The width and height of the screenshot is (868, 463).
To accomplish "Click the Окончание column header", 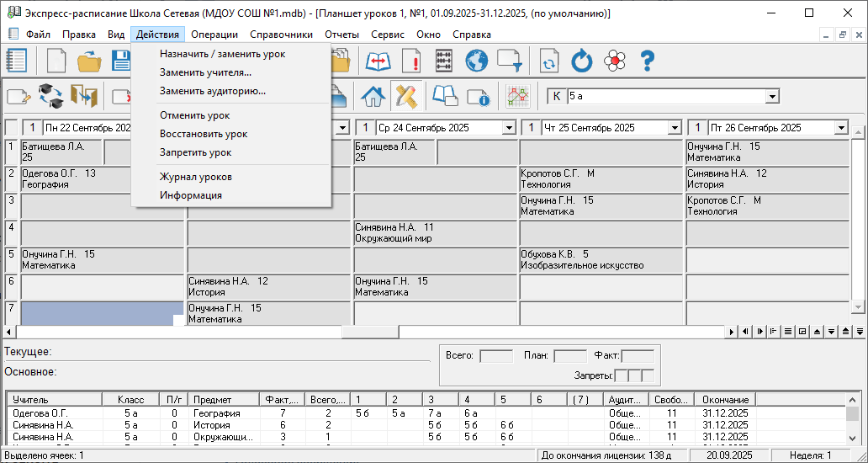I will (x=723, y=399).
